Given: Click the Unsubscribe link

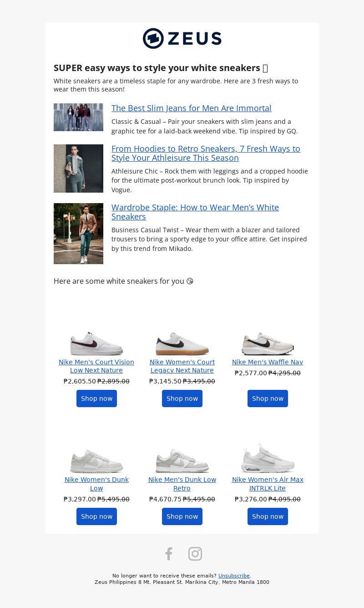Looking at the screenshot, I should tap(234, 576).
